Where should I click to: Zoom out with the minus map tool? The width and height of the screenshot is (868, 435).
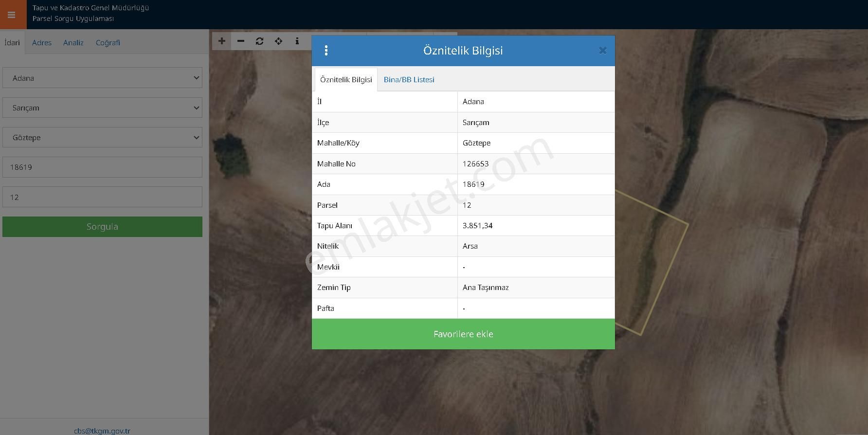coord(241,41)
